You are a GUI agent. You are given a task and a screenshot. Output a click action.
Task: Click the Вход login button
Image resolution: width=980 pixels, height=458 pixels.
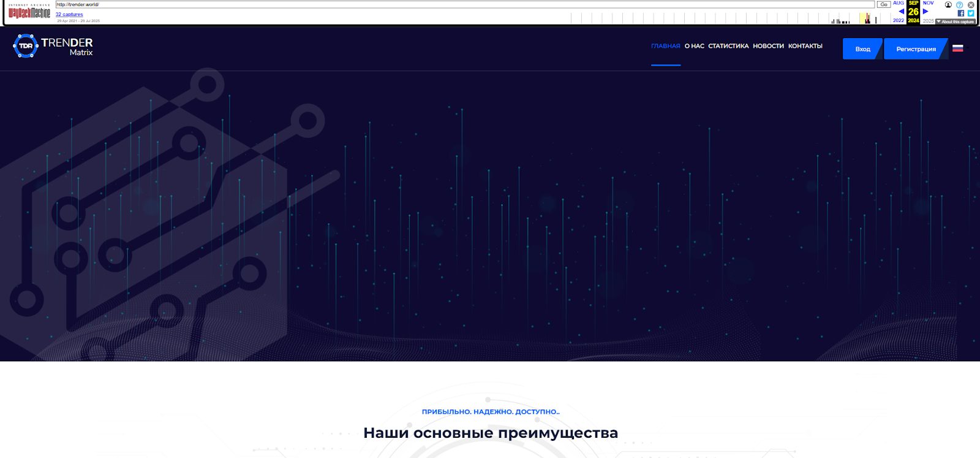862,49
